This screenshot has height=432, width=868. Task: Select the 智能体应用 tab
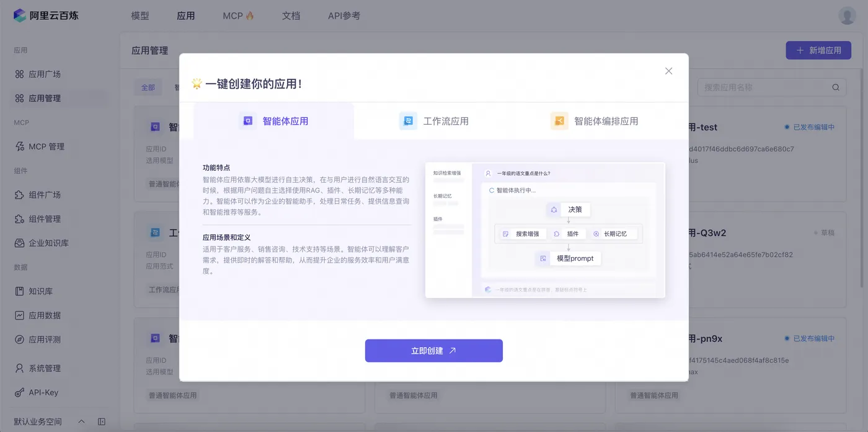273,121
